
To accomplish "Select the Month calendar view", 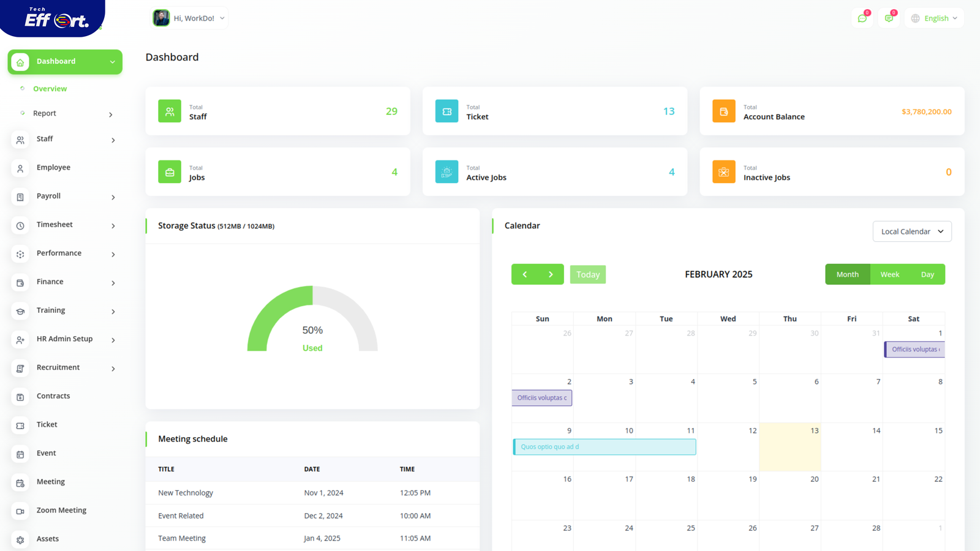I will (x=847, y=274).
